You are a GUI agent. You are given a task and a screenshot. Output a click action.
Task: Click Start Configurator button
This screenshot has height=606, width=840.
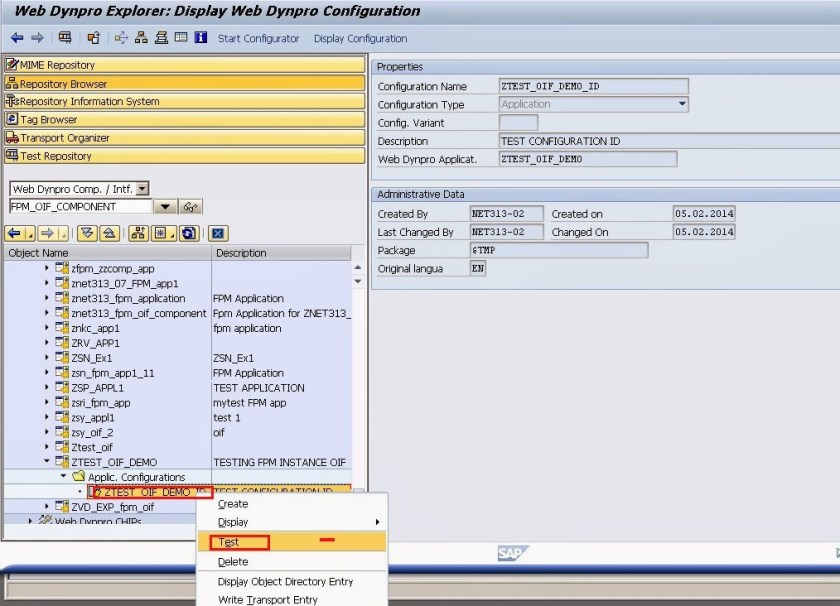coord(258,38)
